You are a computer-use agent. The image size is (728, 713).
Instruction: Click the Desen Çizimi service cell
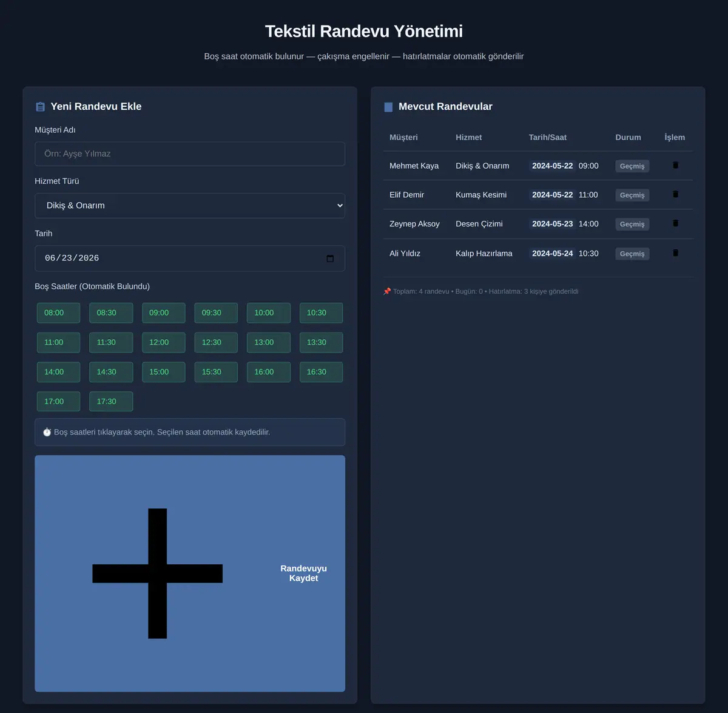tap(479, 224)
